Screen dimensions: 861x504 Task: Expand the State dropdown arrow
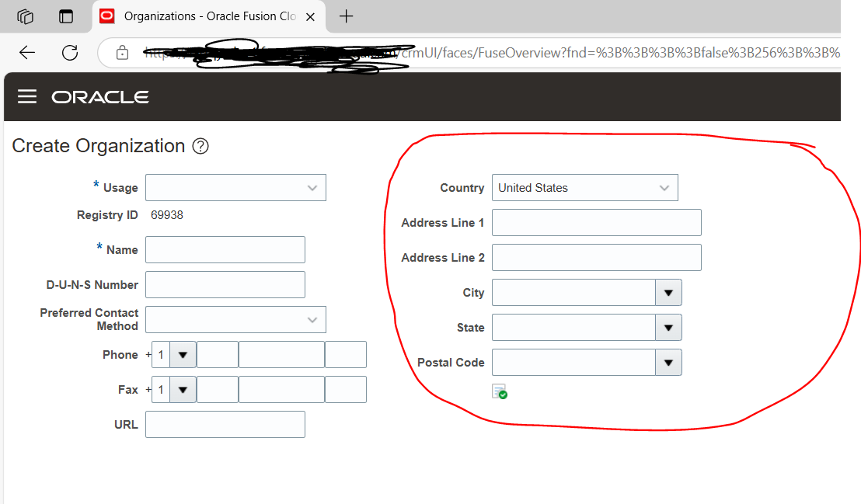point(668,328)
